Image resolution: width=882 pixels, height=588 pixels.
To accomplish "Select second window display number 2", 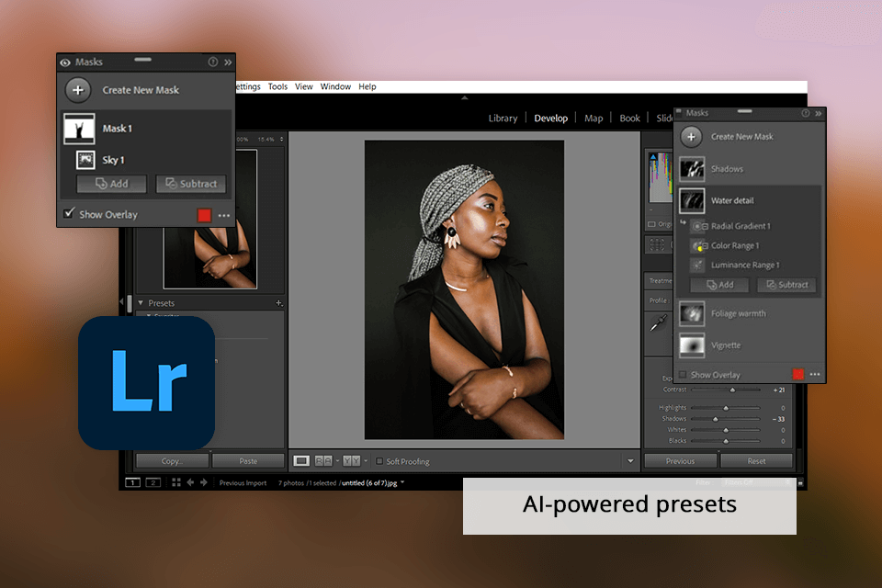I will click(153, 482).
